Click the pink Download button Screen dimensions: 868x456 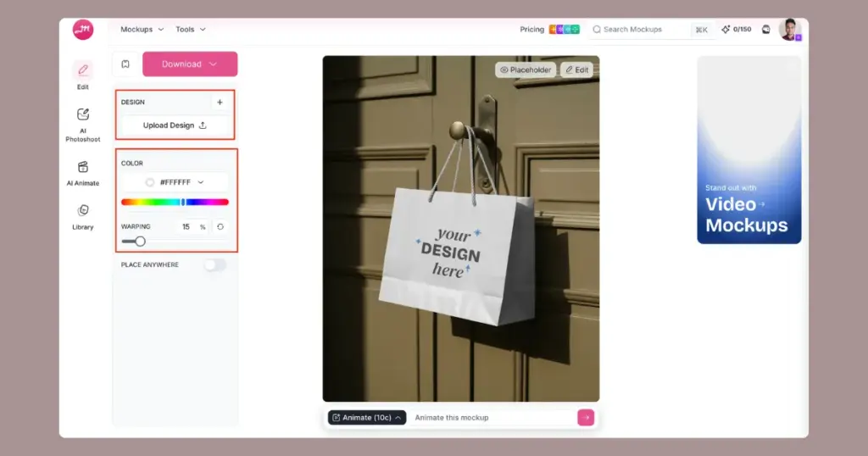tap(190, 64)
